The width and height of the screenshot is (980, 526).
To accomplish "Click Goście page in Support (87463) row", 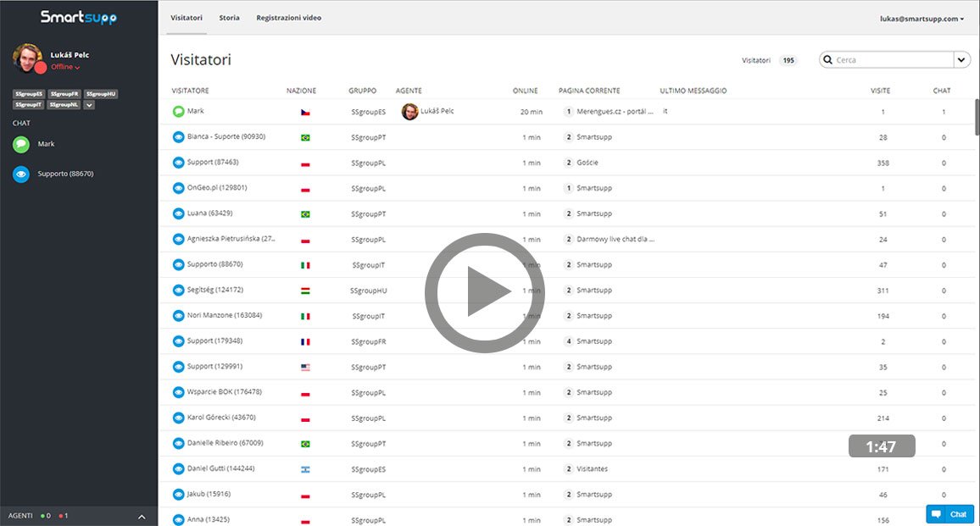I will [x=587, y=163].
